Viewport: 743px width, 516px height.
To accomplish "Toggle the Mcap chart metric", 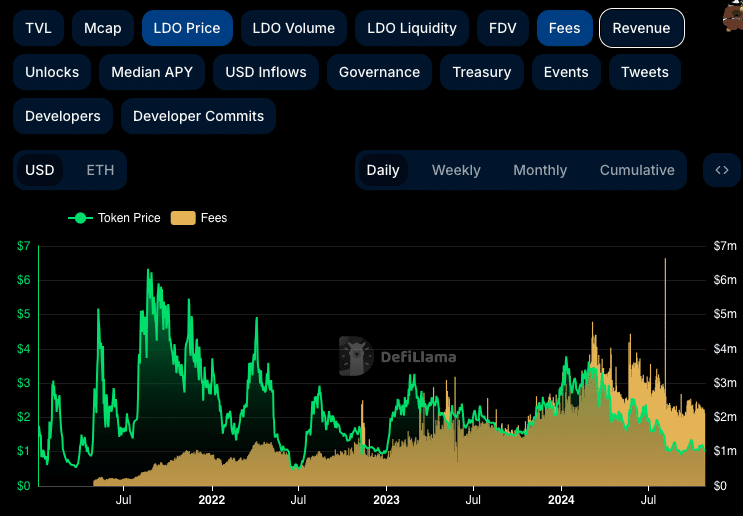I will pyautogui.click(x=102, y=28).
